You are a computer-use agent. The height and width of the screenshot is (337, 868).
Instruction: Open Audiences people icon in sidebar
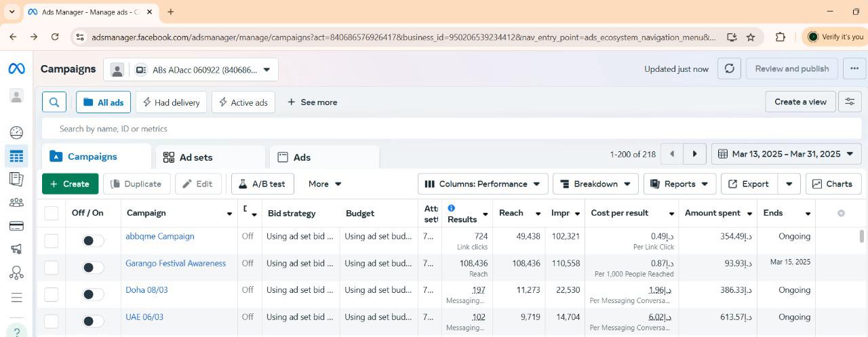click(16, 202)
